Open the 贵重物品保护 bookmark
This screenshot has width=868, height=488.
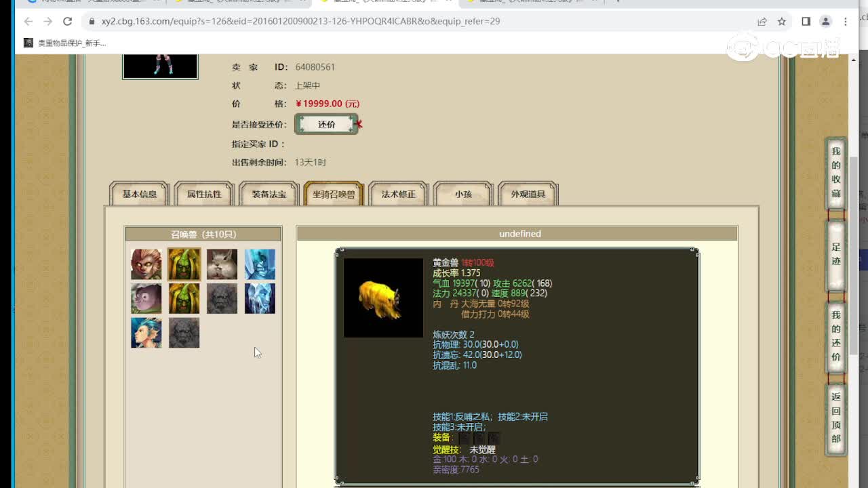click(65, 43)
